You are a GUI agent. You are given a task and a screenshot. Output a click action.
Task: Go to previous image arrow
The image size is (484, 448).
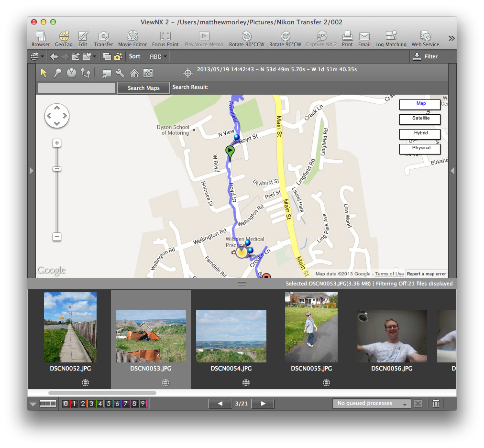[220, 404]
